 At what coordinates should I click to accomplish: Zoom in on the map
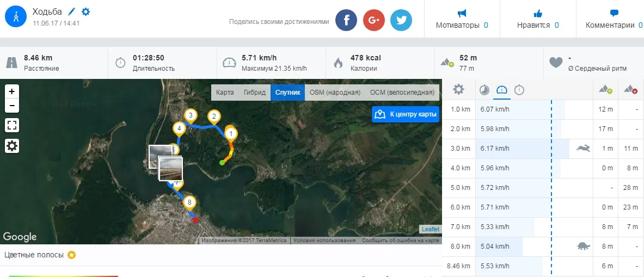pos(12,91)
